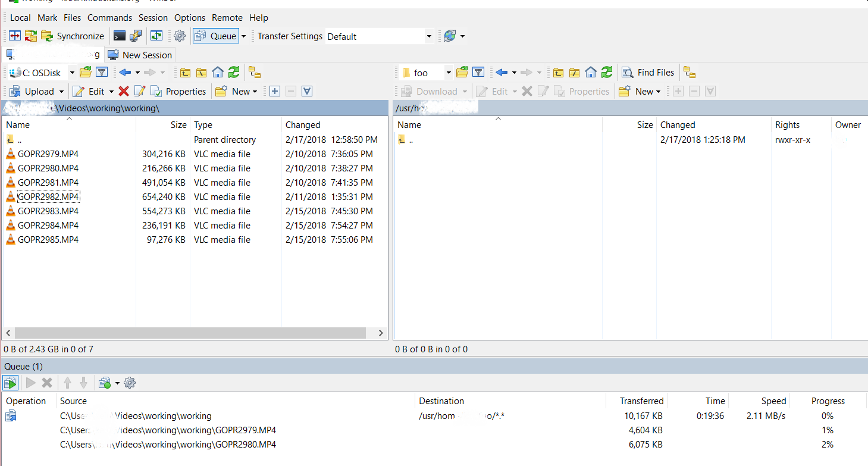Toggle queue processing on or off
The height and width of the screenshot is (466, 868).
click(x=10, y=383)
